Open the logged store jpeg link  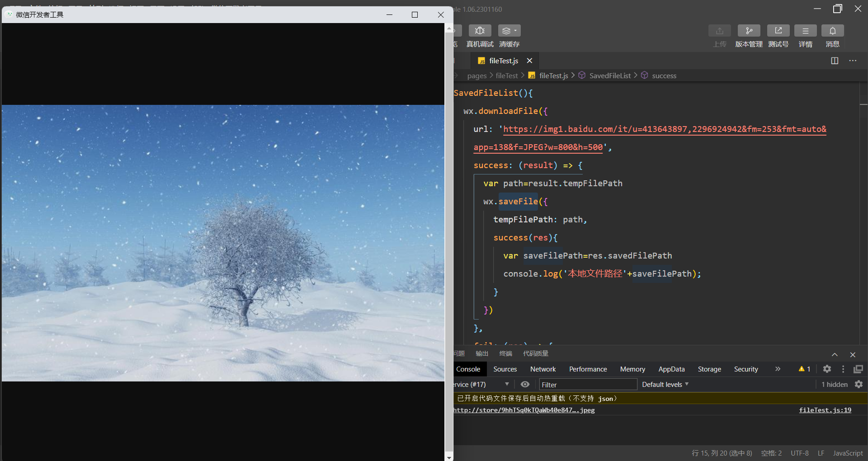coord(524,410)
